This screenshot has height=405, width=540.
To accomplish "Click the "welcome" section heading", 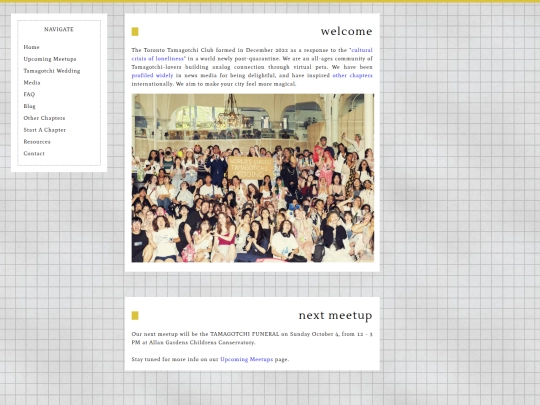I will (346, 31).
